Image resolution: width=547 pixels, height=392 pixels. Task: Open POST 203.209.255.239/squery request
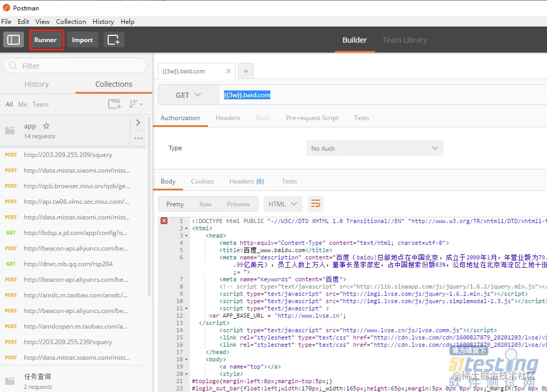point(73,342)
